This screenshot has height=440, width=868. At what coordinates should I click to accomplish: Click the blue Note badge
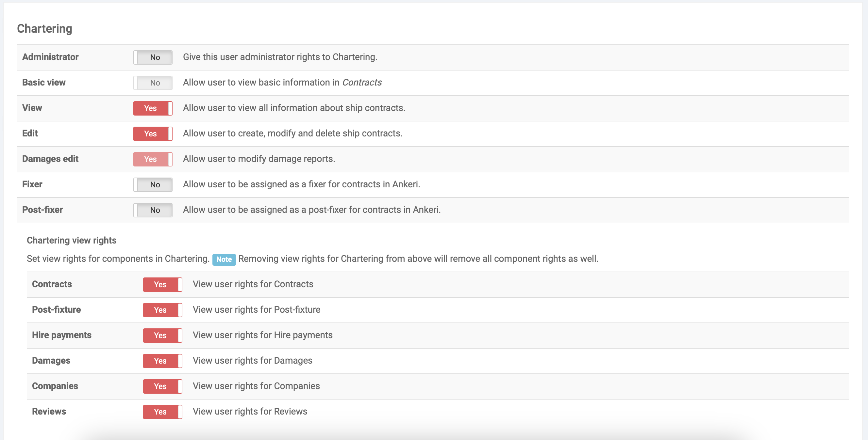pyautogui.click(x=224, y=259)
